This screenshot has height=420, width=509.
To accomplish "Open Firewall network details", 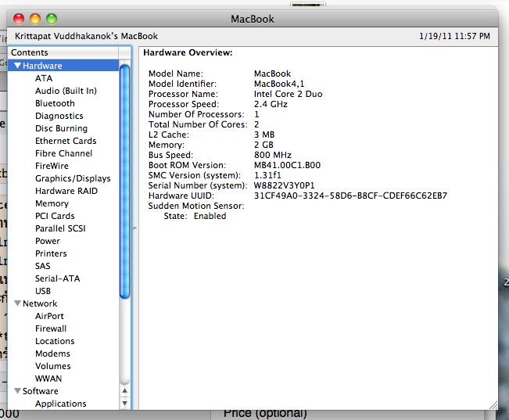I will 51,328.
